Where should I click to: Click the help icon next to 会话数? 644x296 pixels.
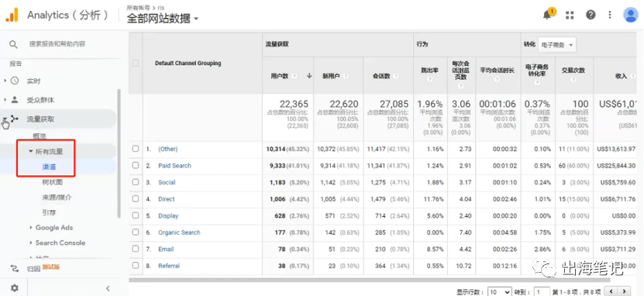pos(396,77)
